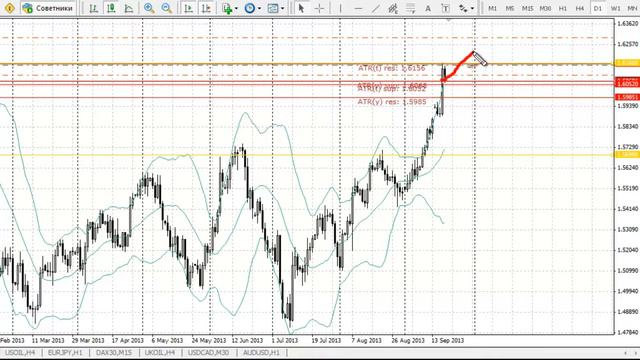
Task: Switch to M30 timeframe
Action: point(545,8)
